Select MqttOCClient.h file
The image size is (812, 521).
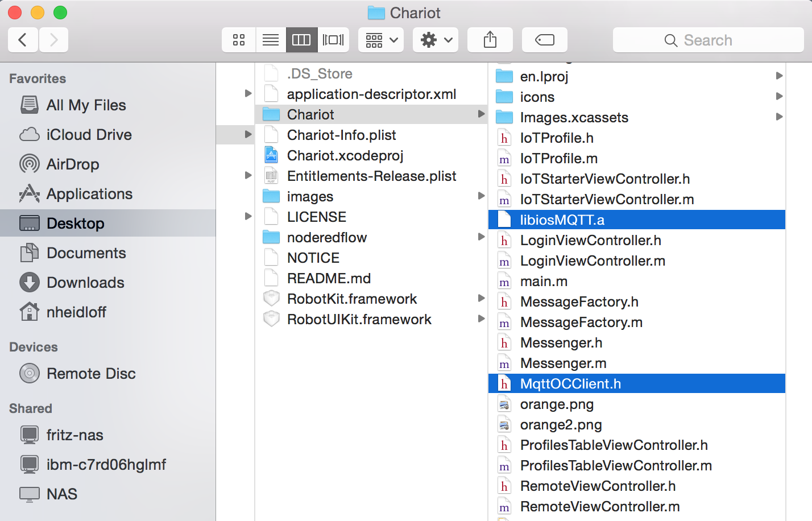pyautogui.click(x=637, y=383)
